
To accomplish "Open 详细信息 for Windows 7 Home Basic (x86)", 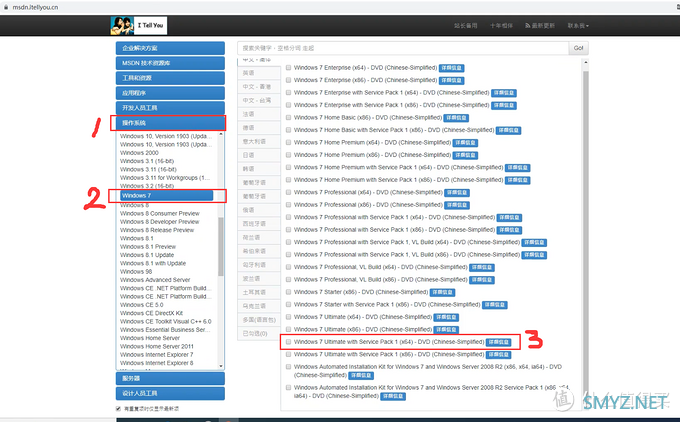I will coord(456,118).
